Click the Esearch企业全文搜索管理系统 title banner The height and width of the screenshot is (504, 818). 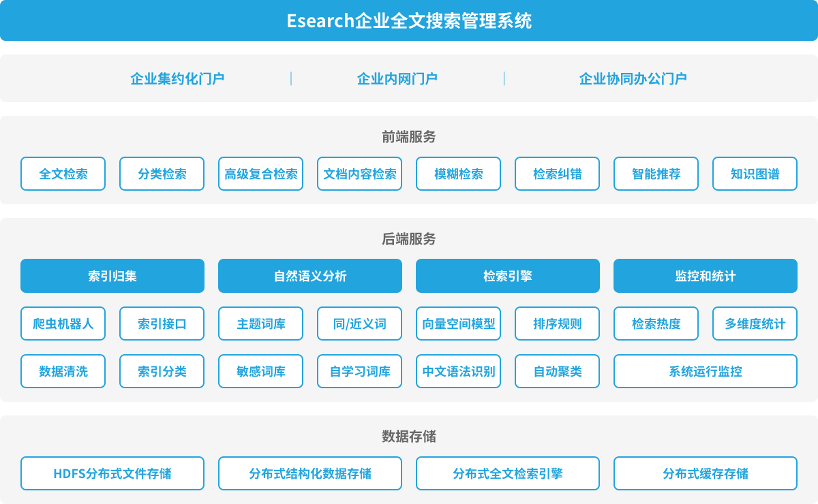(x=409, y=20)
